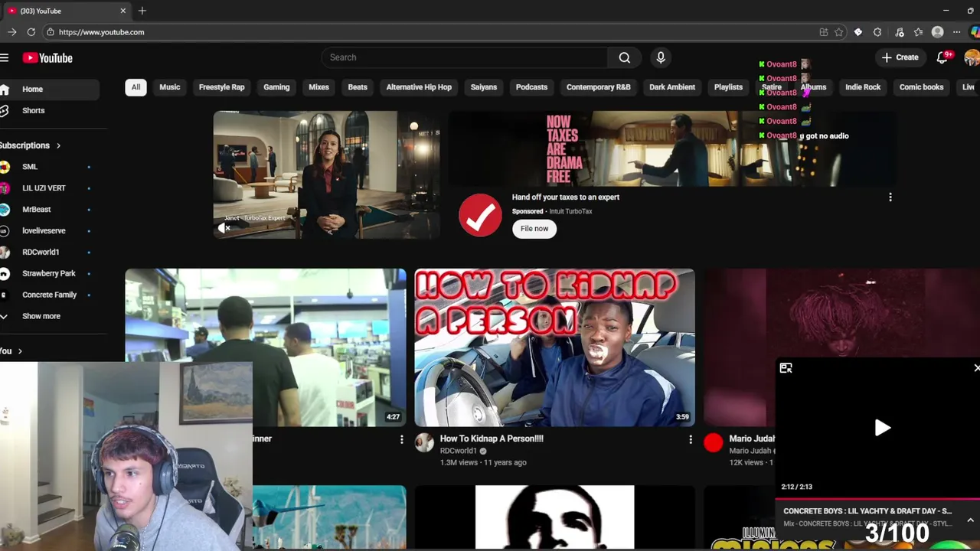Click the miniplayer red progress bar
Viewport: 980px width, 551px height.
coord(877,498)
